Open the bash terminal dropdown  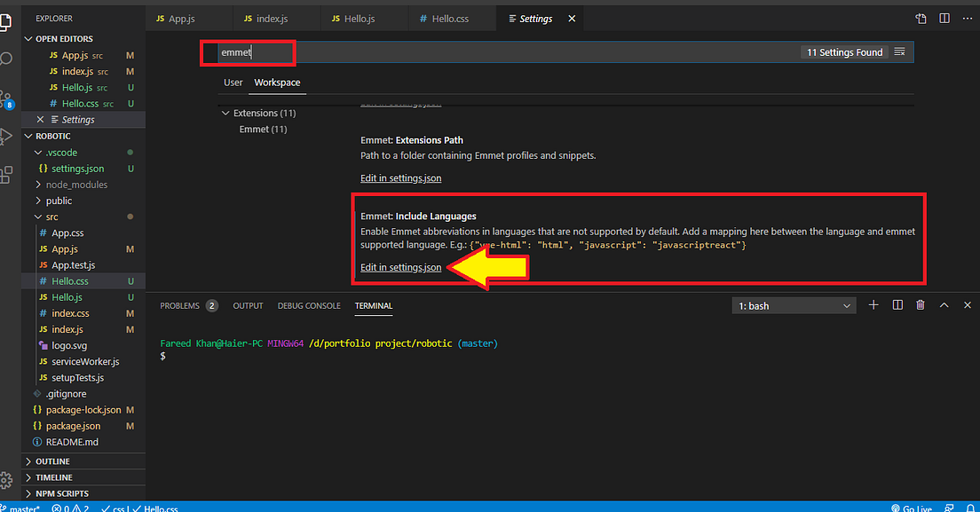pos(793,304)
